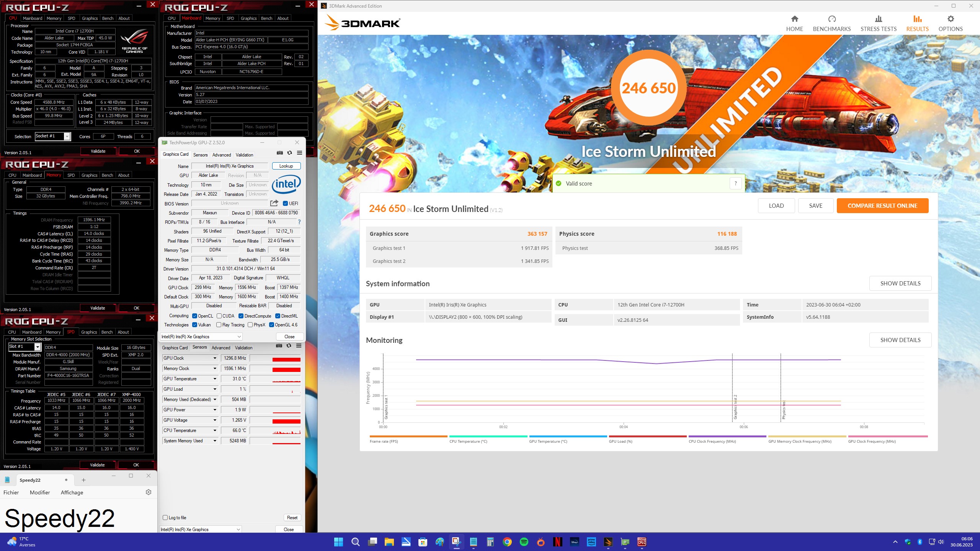
Task: Toggle the DirectCompute checkbox
Action: [x=241, y=316]
